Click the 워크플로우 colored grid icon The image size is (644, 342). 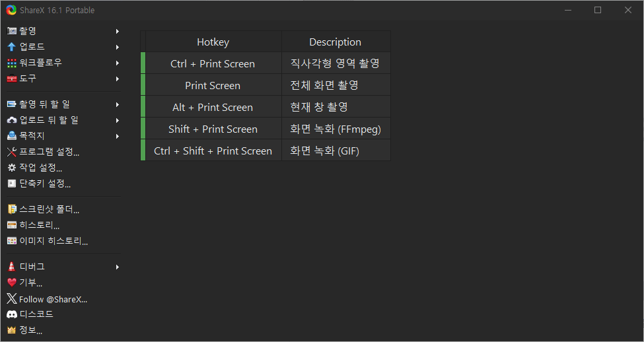12,63
